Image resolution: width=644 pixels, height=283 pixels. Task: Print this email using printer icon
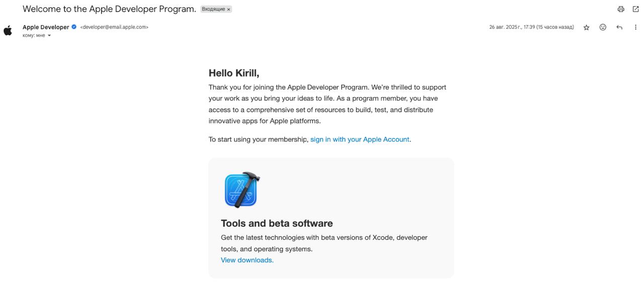pyautogui.click(x=621, y=9)
